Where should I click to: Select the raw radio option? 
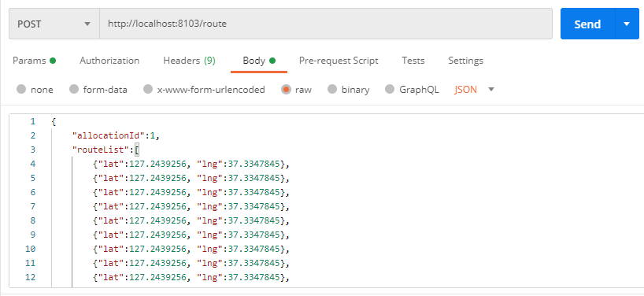point(287,90)
